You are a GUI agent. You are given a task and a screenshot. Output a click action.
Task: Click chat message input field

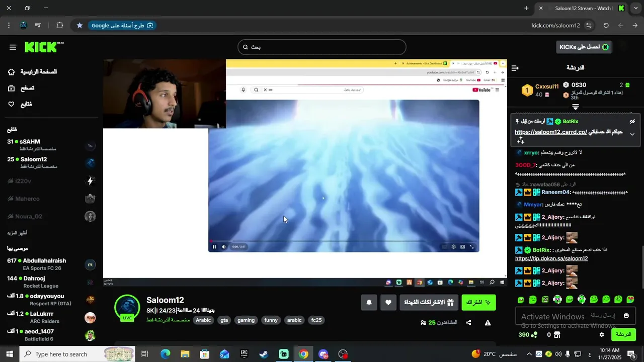click(576, 316)
